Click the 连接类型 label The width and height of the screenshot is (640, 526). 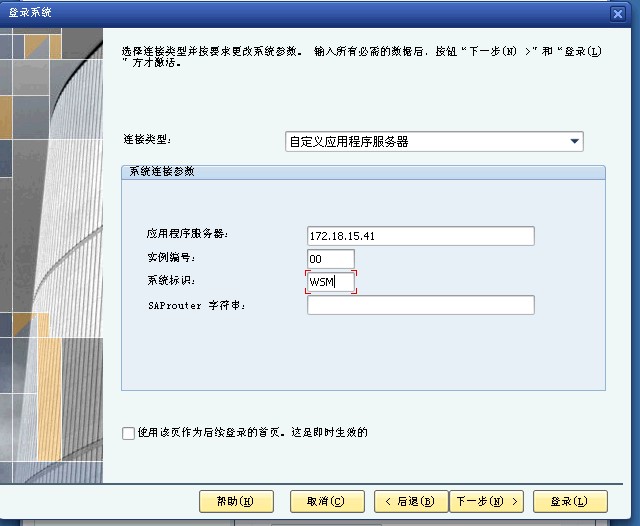[147, 140]
